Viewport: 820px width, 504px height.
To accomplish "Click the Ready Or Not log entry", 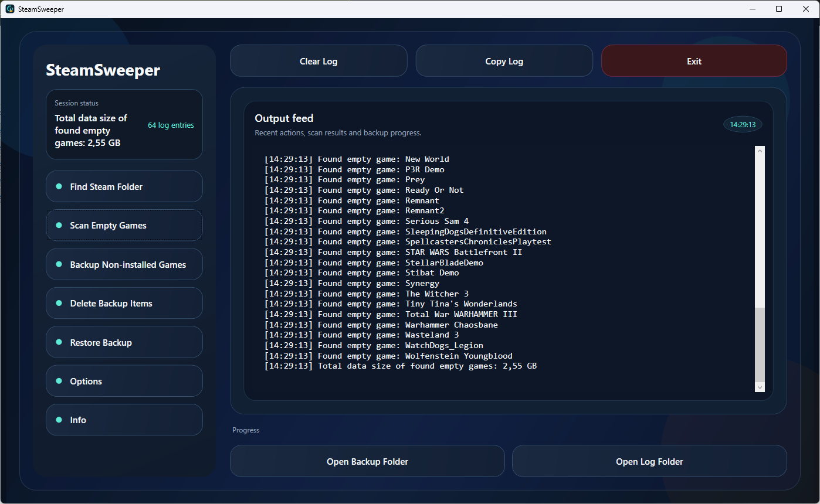I will coord(364,190).
